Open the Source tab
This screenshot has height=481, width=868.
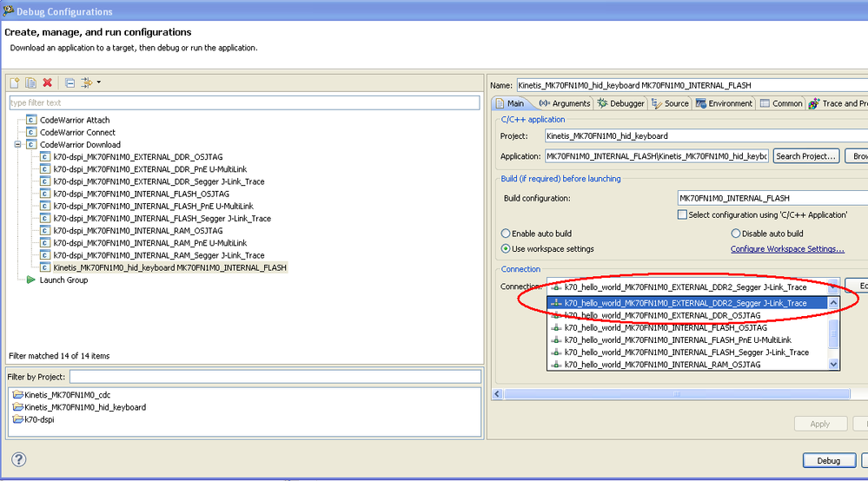pos(671,103)
